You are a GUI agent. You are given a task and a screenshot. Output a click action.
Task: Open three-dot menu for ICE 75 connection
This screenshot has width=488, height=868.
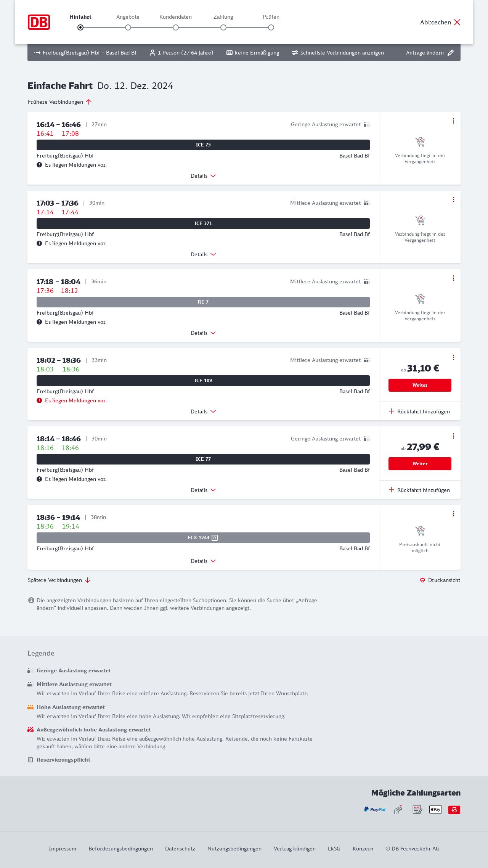click(x=453, y=121)
